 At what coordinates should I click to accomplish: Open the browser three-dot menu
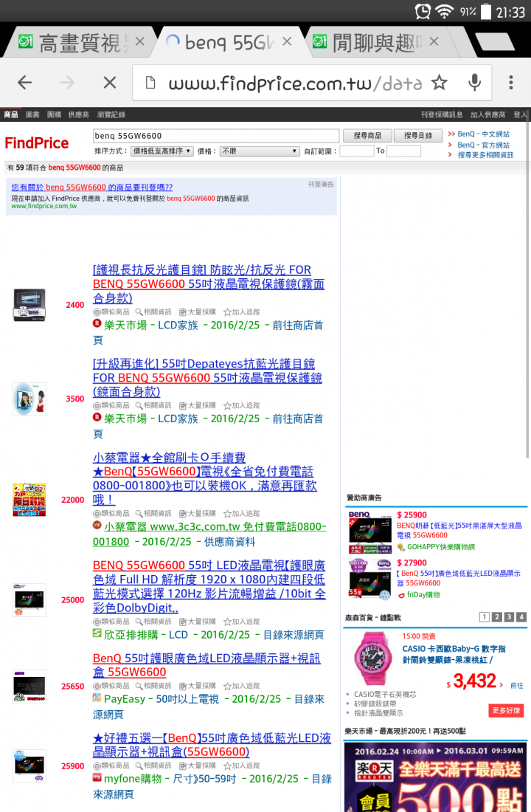pyautogui.click(x=511, y=83)
